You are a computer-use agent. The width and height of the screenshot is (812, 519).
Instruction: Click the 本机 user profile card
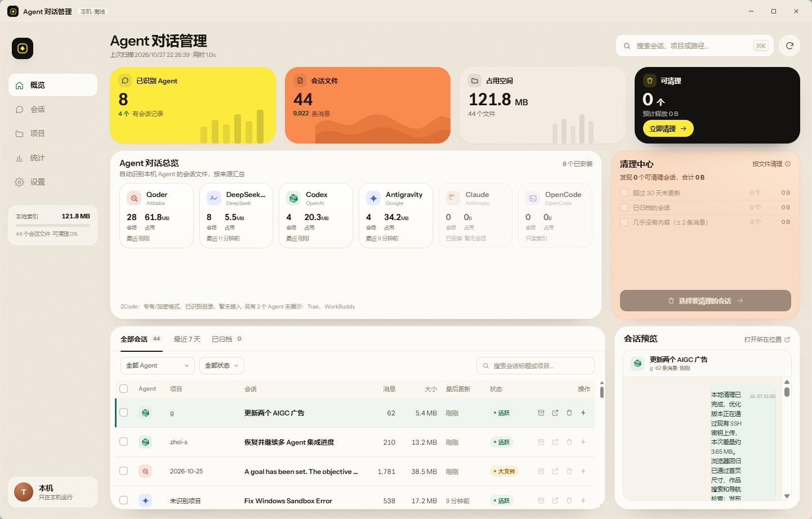point(53,492)
